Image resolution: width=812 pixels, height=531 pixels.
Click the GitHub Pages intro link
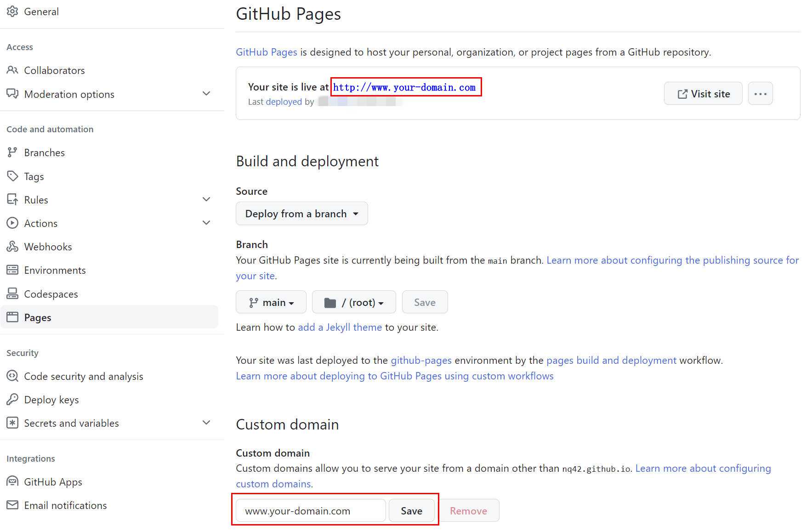[x=267, y=52]
